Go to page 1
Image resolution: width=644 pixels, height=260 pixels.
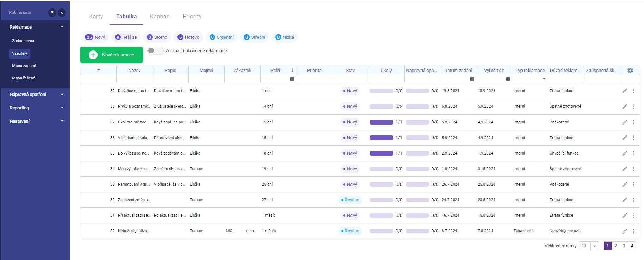click(x=608, y=246)
